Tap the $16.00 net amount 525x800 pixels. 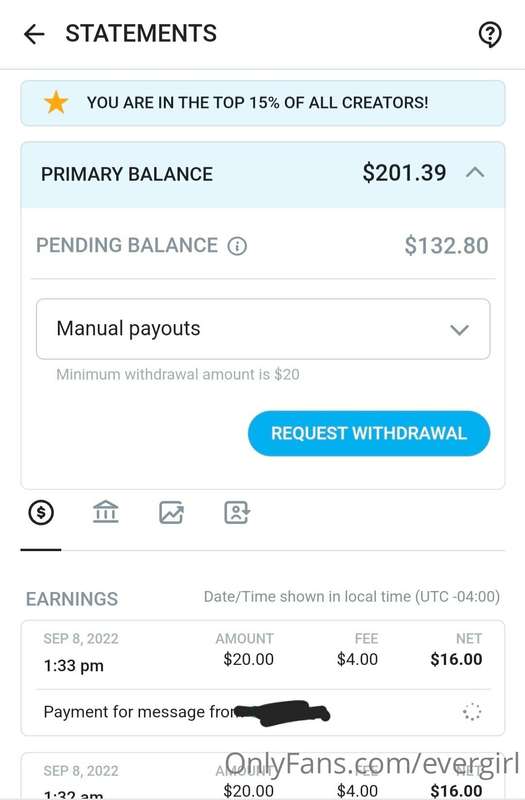click(x=456, y=659)
